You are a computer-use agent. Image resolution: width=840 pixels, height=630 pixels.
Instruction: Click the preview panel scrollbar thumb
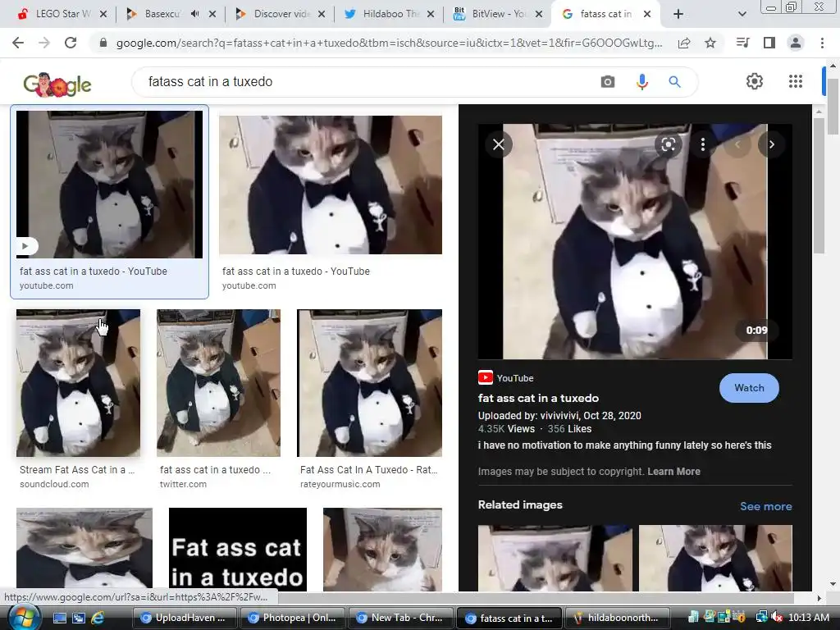pyautogui.click(x=819, y=185)
